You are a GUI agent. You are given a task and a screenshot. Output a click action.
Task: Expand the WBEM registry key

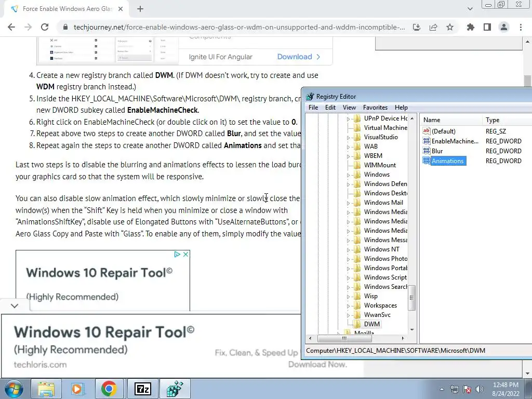(348, 156)
